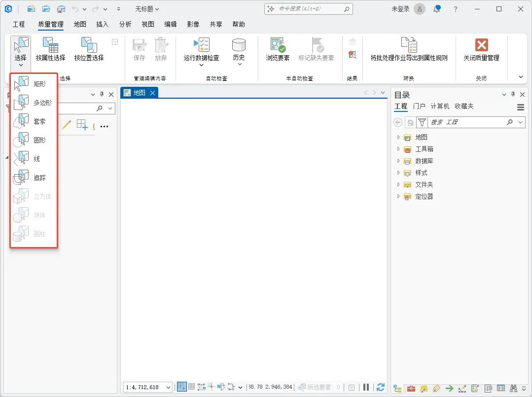This screenshot has height=397, width=532.
Task: Click 未登录 sign-in label
Action: (x=401, y=9)
